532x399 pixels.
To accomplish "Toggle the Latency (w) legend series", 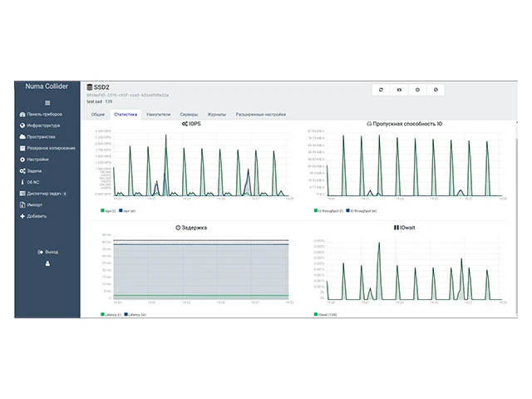I will point(131,315).
